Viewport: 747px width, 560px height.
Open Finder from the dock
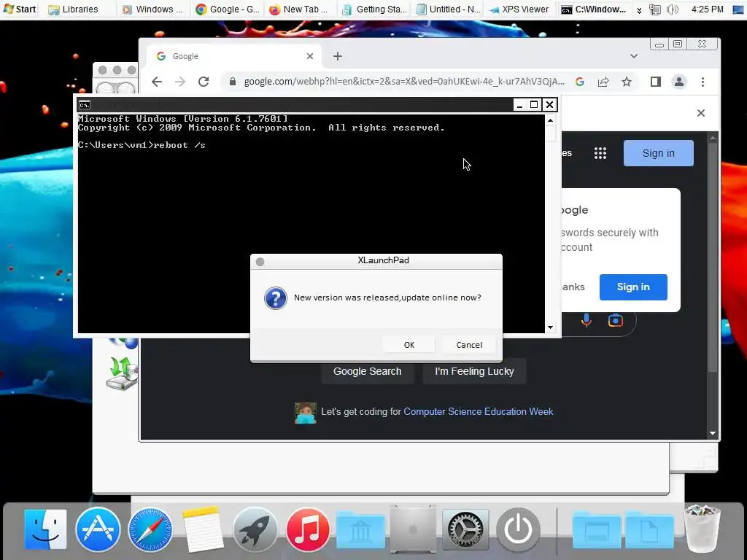coord(45,529)
